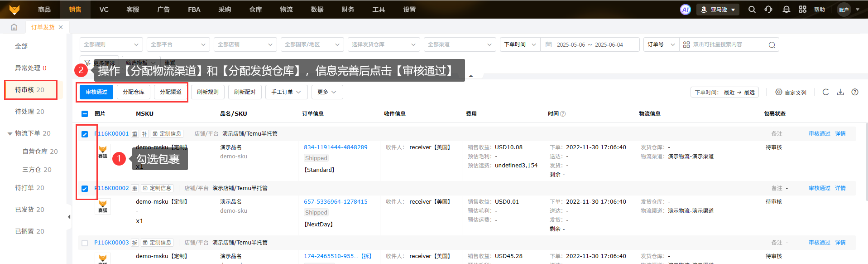Viewport: 868px width, 264px height.
Task: Open the 全部店铺 dropdown
Action: [x=245, y=44]
